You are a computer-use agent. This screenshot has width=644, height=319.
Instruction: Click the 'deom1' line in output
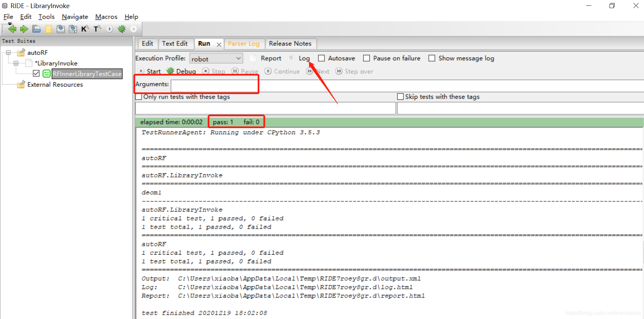(x=151, y=193)
